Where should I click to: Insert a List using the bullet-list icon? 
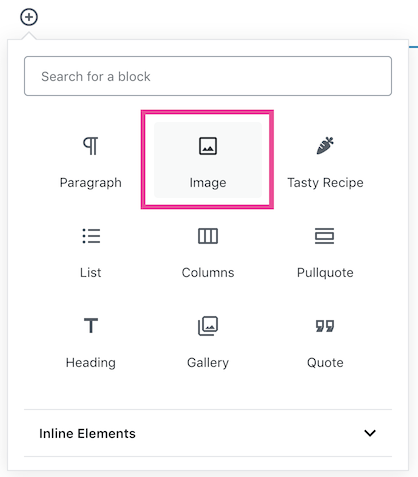coord(91,236)
